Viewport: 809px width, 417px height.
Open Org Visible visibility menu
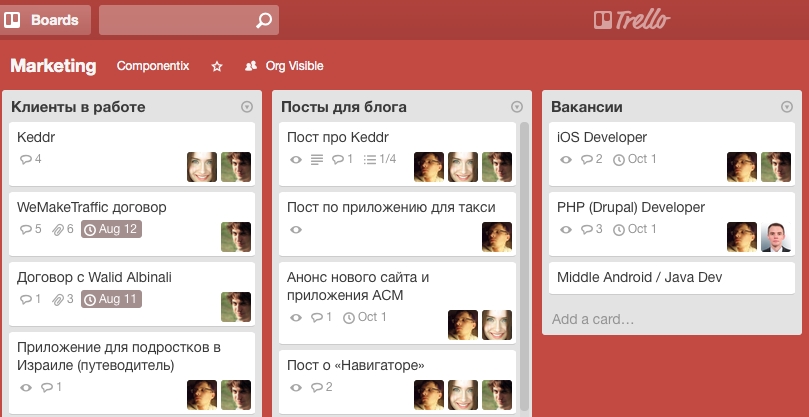point(285,66)
